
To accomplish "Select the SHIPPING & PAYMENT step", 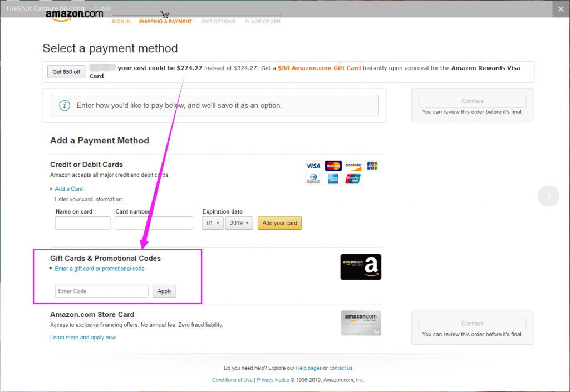I will [165, 22].
